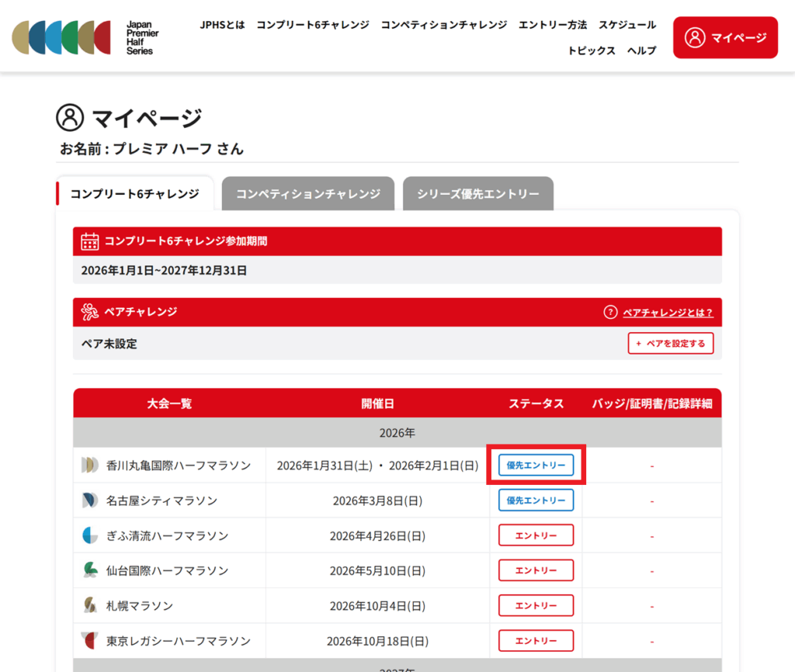Click the バッジ/証明書/記録詳細 column header

click(652, 404)
